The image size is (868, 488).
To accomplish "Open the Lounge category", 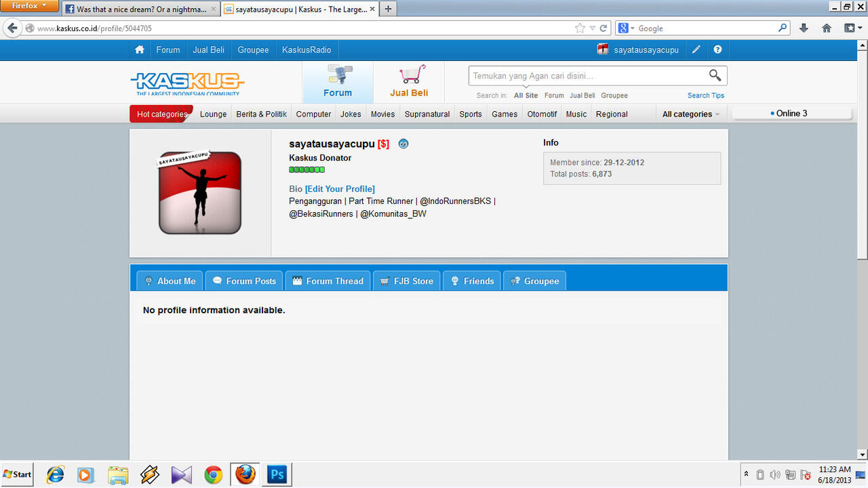I will 213,114.
